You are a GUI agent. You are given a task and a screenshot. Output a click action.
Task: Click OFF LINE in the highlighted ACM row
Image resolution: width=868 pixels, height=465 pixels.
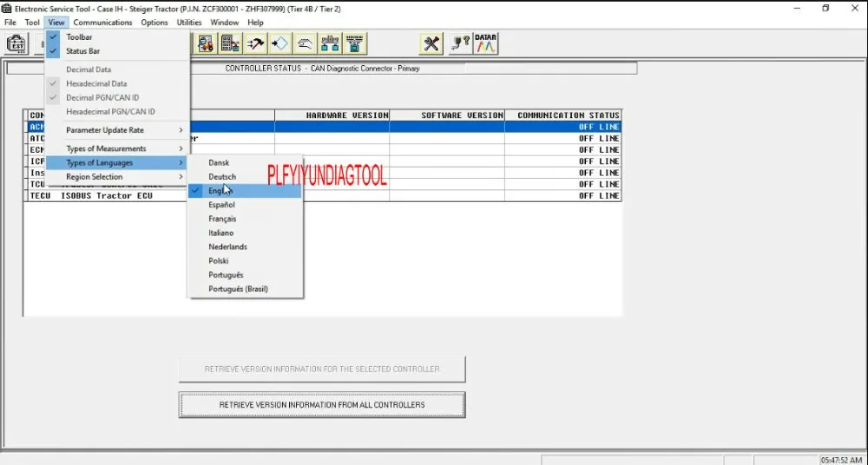599,127
